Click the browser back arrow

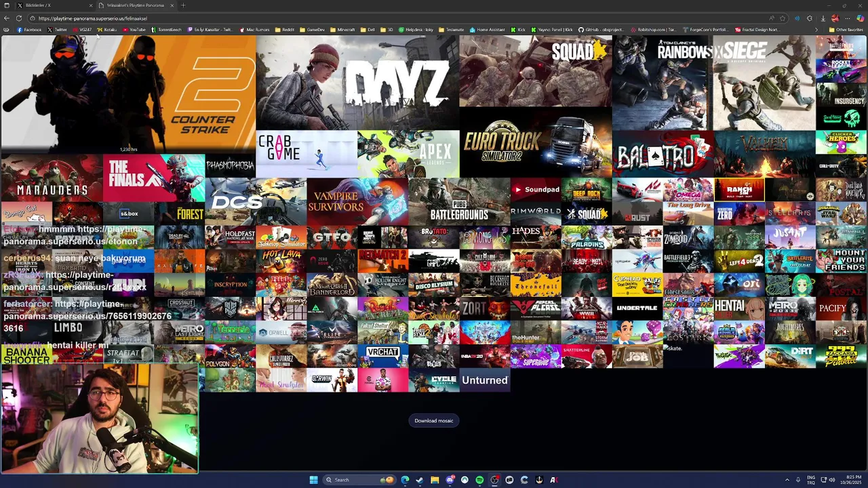tap(7, 18)
